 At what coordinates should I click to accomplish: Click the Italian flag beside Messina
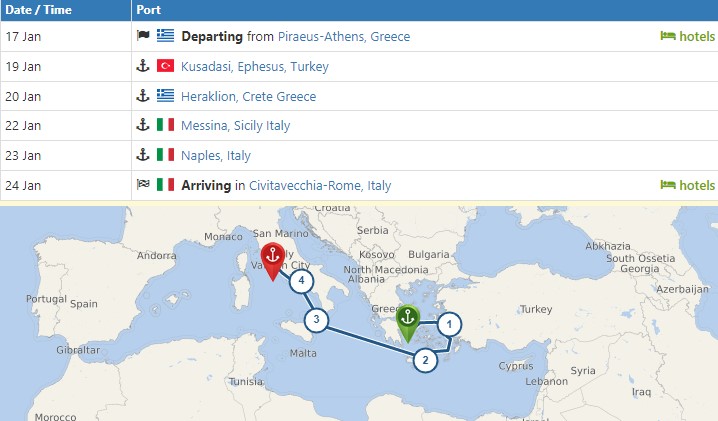(x=166, y=126)
